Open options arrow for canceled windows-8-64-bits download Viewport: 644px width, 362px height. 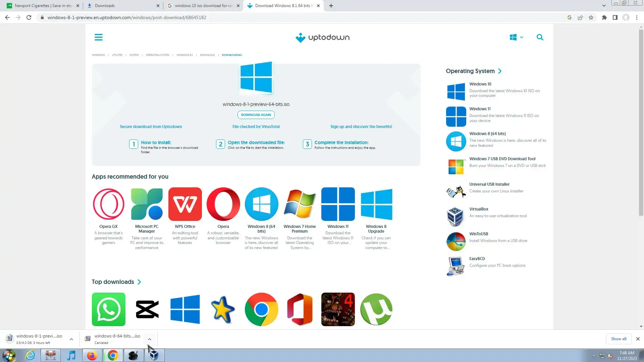[x=150, y=339]
